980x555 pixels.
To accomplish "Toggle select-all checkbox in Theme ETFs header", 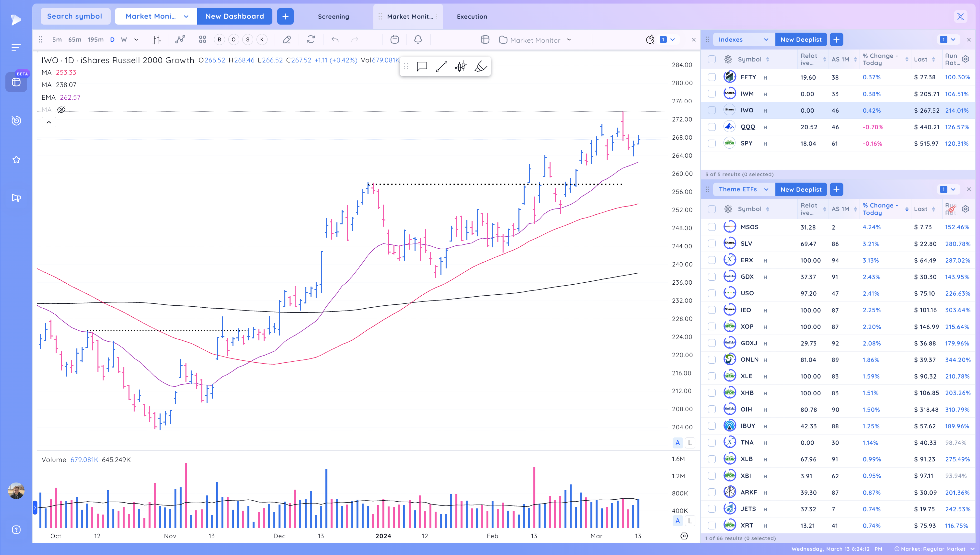I will coord(712,209).
